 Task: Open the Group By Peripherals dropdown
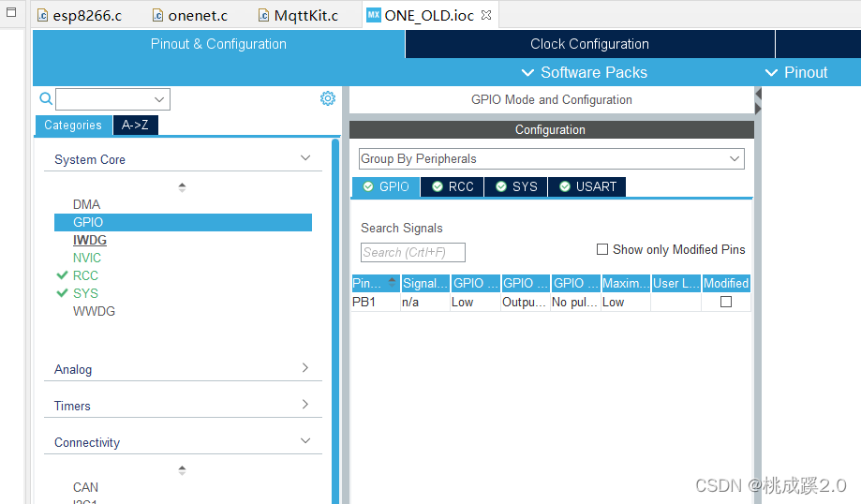click(551, 158)
